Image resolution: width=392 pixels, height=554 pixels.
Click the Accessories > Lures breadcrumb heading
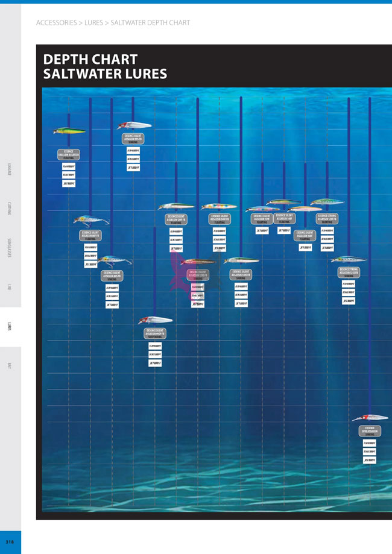click(113, 23)
